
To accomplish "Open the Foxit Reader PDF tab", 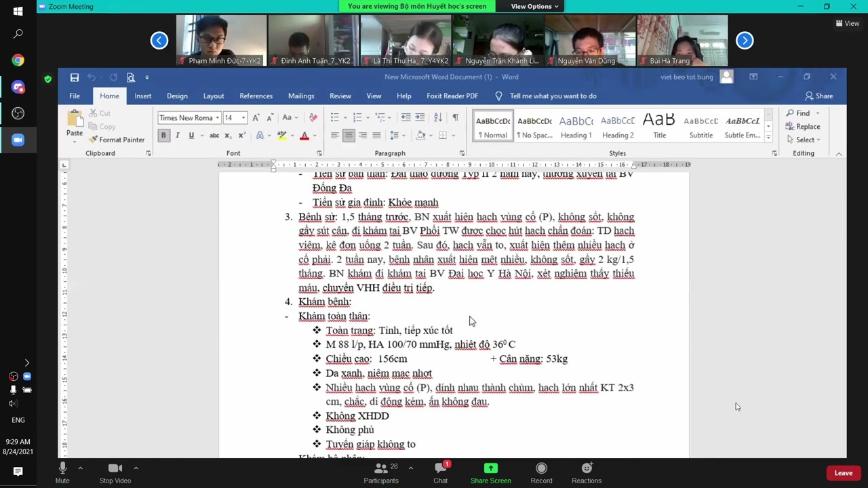I will click(452, 96).
